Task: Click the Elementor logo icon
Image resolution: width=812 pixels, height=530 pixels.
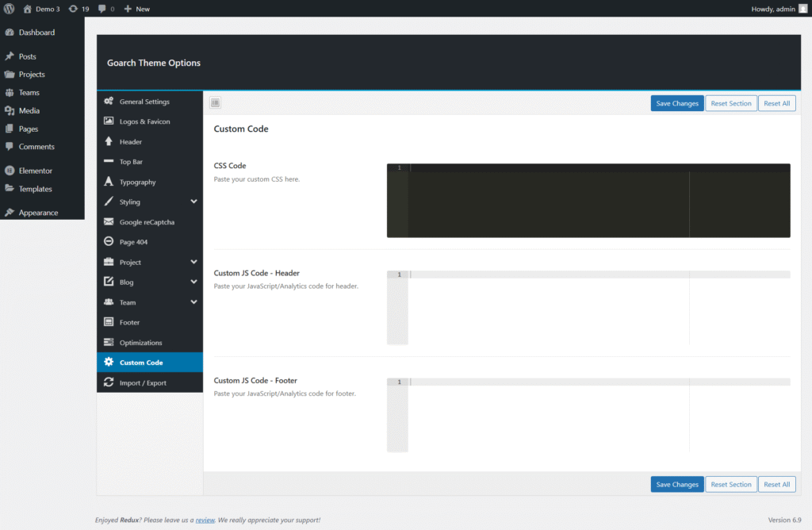Action: tap(10, 171)
